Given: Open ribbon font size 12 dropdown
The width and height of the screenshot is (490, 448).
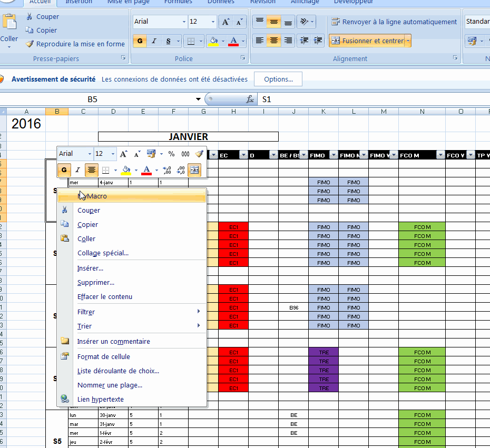Looking at the screenshot, I should coord(213,22).
